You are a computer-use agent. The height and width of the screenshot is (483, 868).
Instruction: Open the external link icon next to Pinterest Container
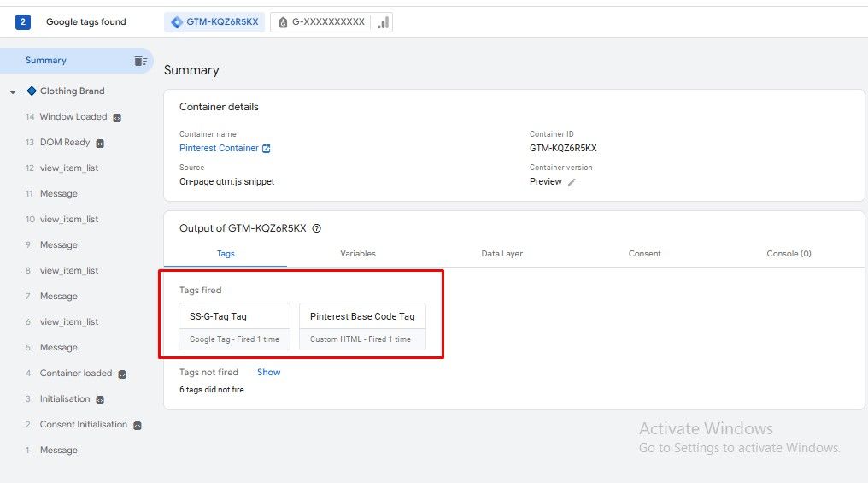tap(267, 149)
